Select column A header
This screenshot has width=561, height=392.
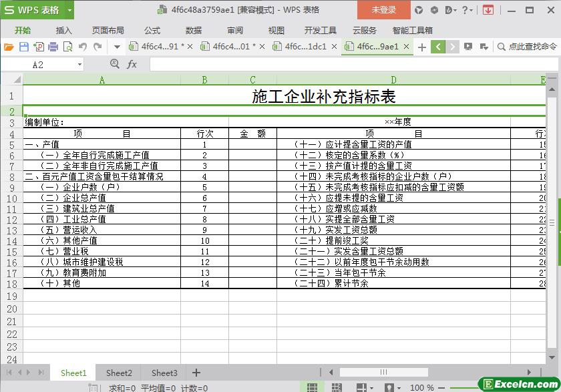pos(102,79)
